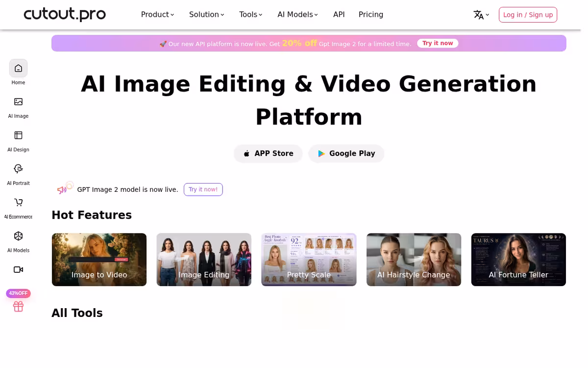
Task: Click the language translate icon
Action: click(x=478, y=15)
